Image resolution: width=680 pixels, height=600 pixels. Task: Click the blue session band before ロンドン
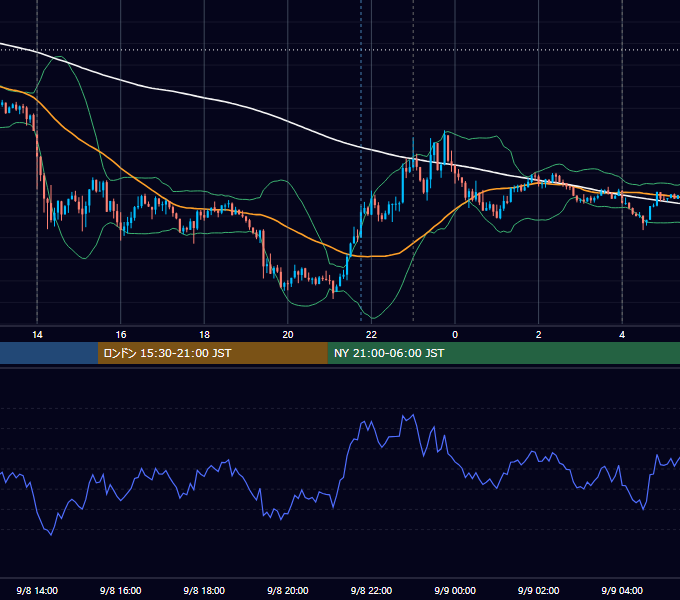click(49, 353)
